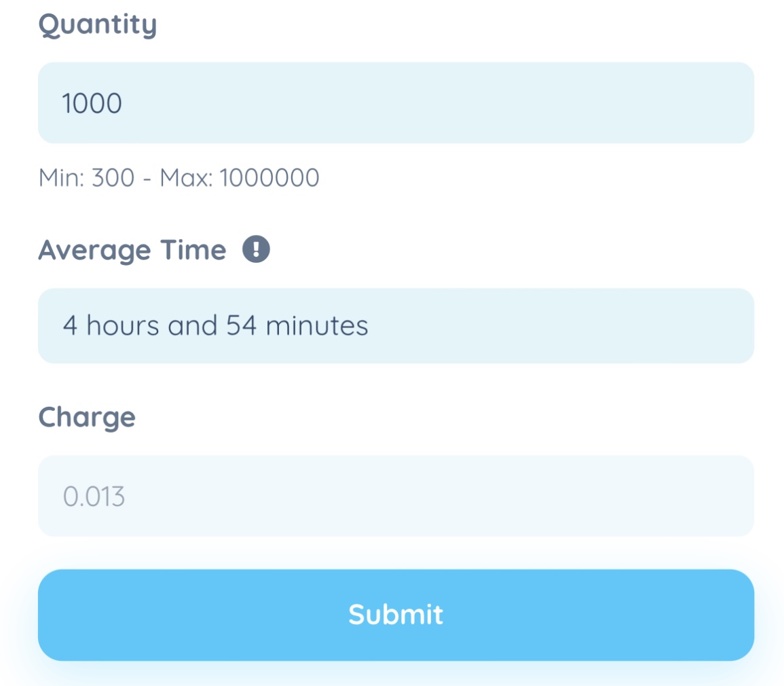Tap the Submit text on the button
The image size is (784, 686).
396,615
